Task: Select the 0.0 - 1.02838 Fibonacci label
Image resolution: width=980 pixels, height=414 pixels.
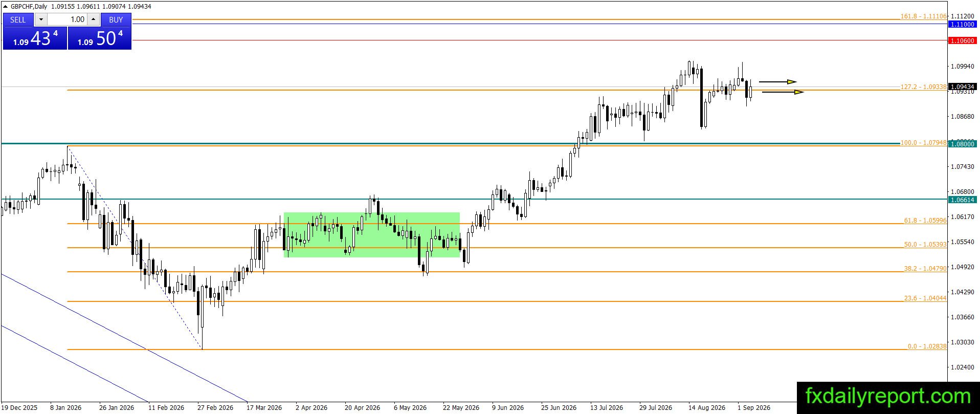Action: tap(927, 346)
